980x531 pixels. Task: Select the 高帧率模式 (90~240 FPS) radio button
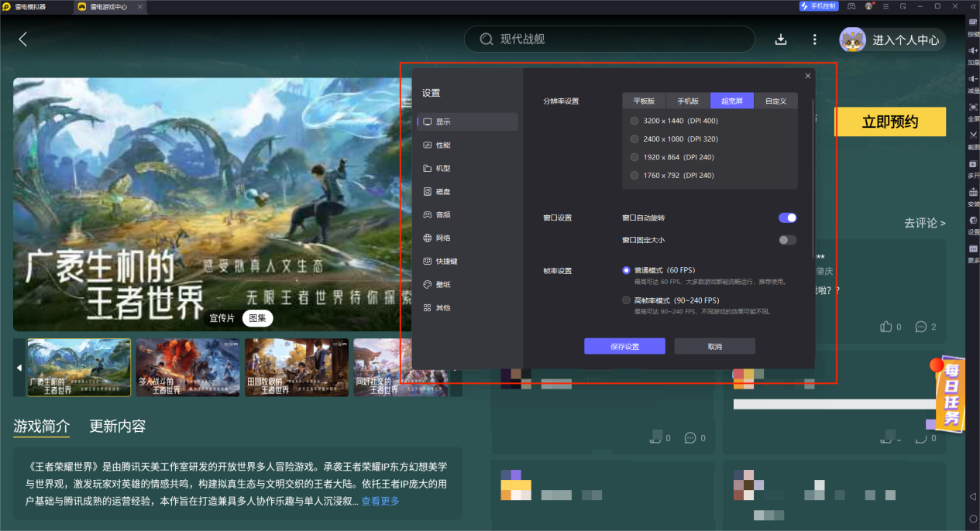[627, 300]
